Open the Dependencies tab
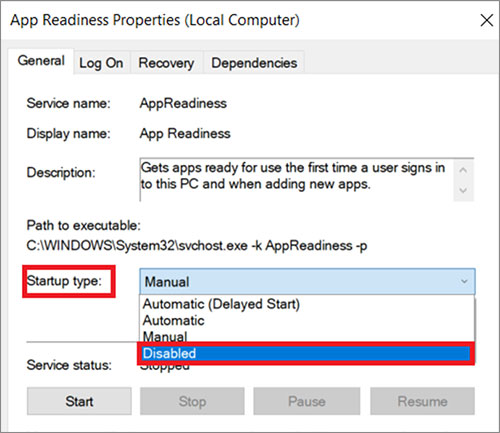 pyautogui.click(x=254, y=63)
